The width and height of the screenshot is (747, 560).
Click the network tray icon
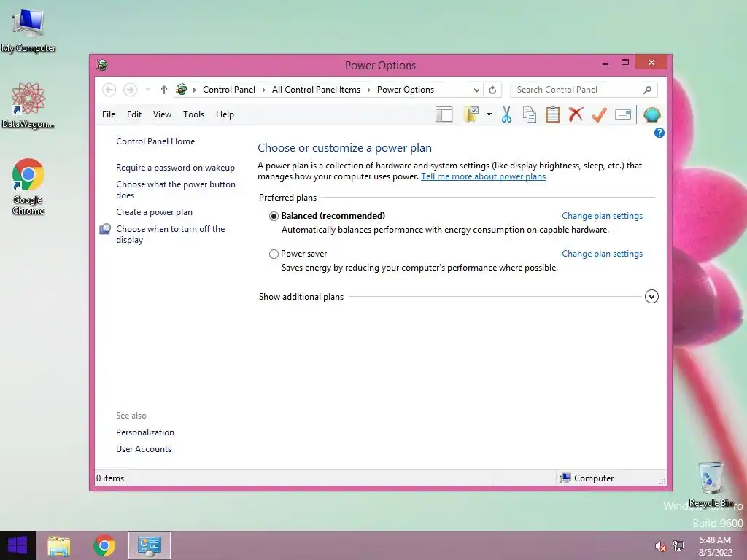tap(678, 546)
